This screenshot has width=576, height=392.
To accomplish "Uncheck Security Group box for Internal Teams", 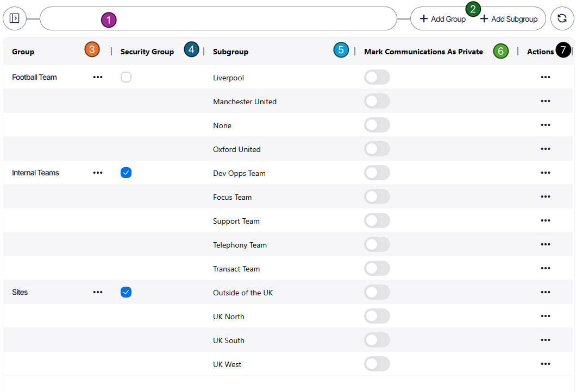I will 126,173.
